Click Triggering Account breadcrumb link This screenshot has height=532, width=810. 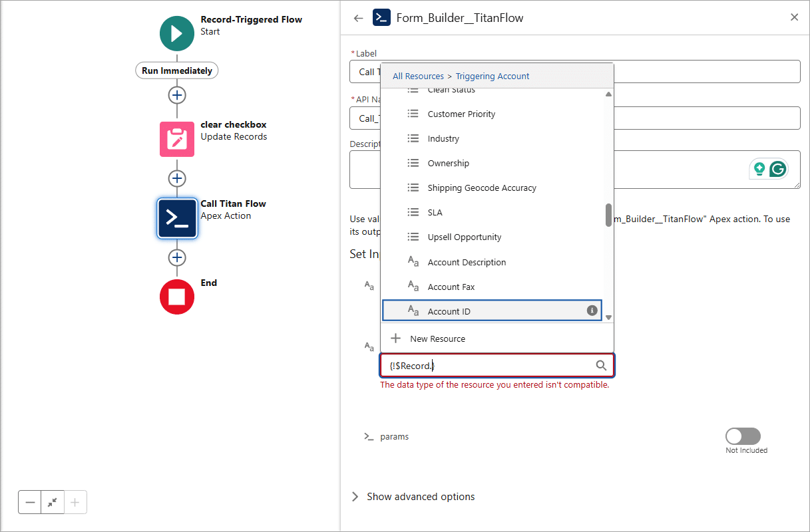[x=493, y=76]
